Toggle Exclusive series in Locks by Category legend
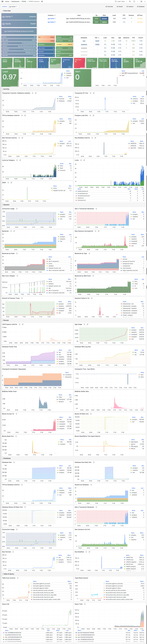 pos(62,170)
